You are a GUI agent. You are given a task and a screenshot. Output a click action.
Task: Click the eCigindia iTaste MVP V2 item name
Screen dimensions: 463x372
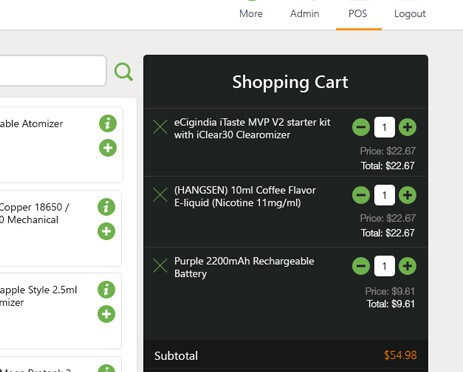tap(252, 128)
